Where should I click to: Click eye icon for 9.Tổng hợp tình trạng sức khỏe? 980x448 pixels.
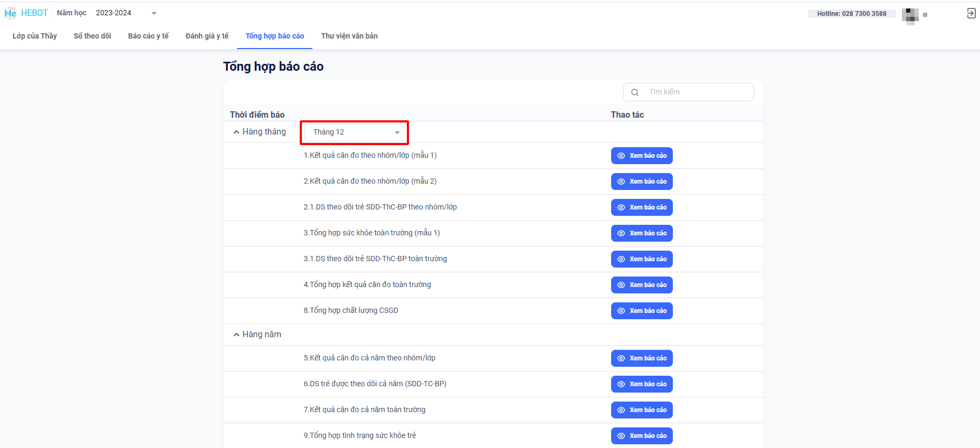coord(621,436)
